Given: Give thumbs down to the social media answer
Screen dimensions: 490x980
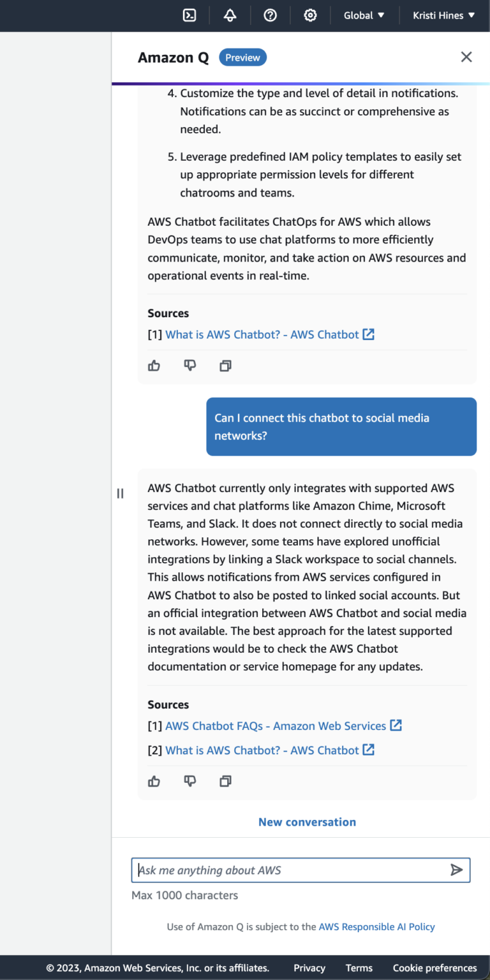Looking at the screenshot, I should tap(189, 781).
